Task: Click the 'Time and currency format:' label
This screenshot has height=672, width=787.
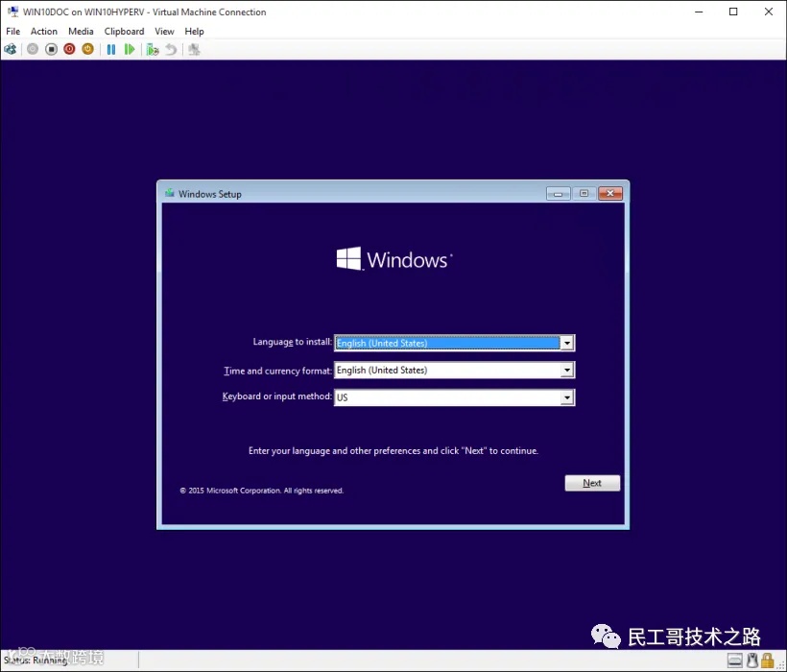Action: point(277,371)
